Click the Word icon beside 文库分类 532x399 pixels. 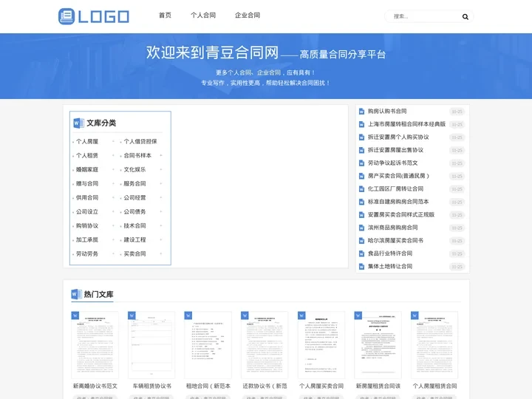pyautogui.click(x=78, y=123)
